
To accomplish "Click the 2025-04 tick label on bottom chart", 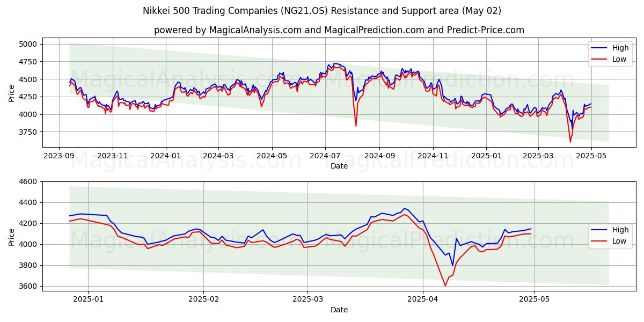I will point(423,299).
